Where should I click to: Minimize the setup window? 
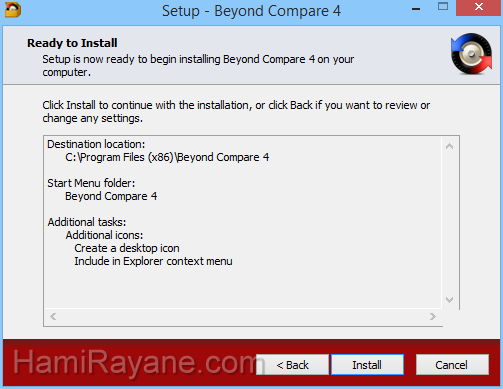coord(416,8)
